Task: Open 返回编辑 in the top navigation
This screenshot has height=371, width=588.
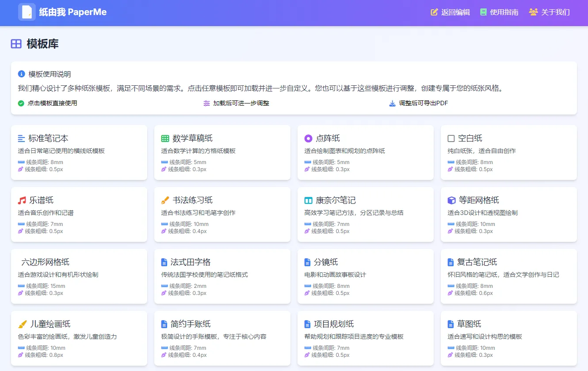Action: point(451,12)
